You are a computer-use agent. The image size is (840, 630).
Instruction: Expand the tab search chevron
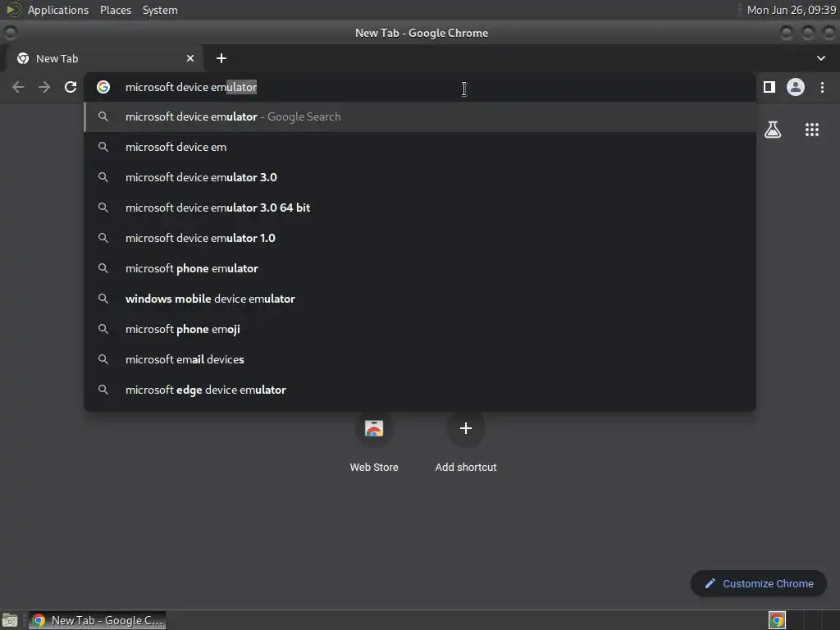coord(820,58)
